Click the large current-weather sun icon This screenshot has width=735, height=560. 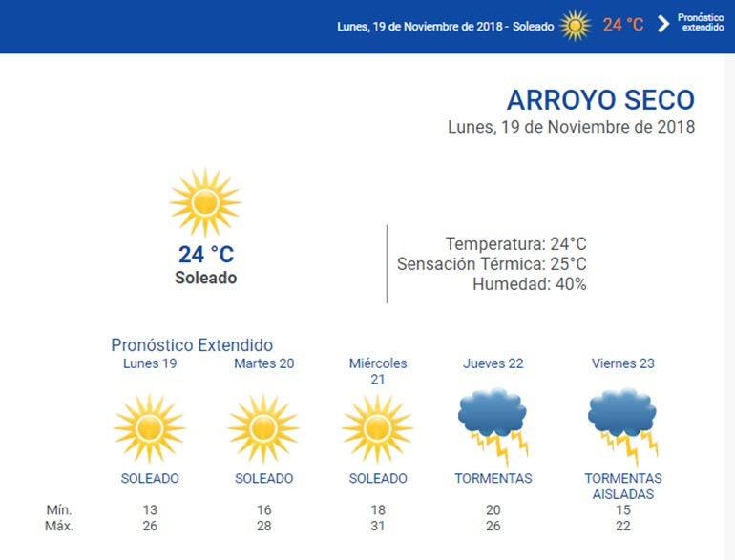point(205,202)
